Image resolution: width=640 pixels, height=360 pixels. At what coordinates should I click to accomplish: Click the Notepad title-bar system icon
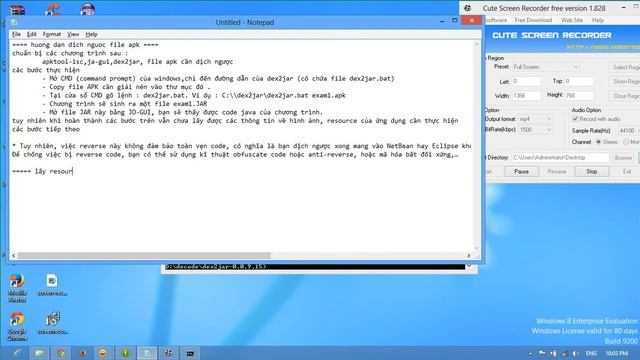[14, 22]
